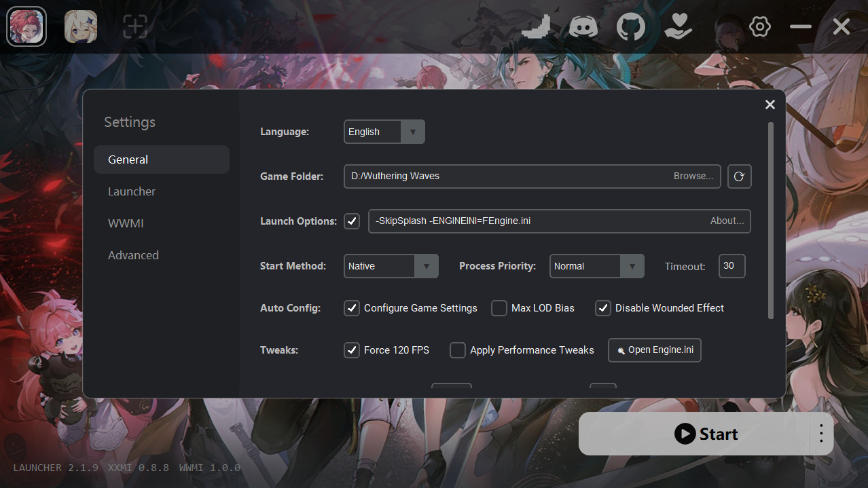Open the GameBanana boot icon link

537,27
